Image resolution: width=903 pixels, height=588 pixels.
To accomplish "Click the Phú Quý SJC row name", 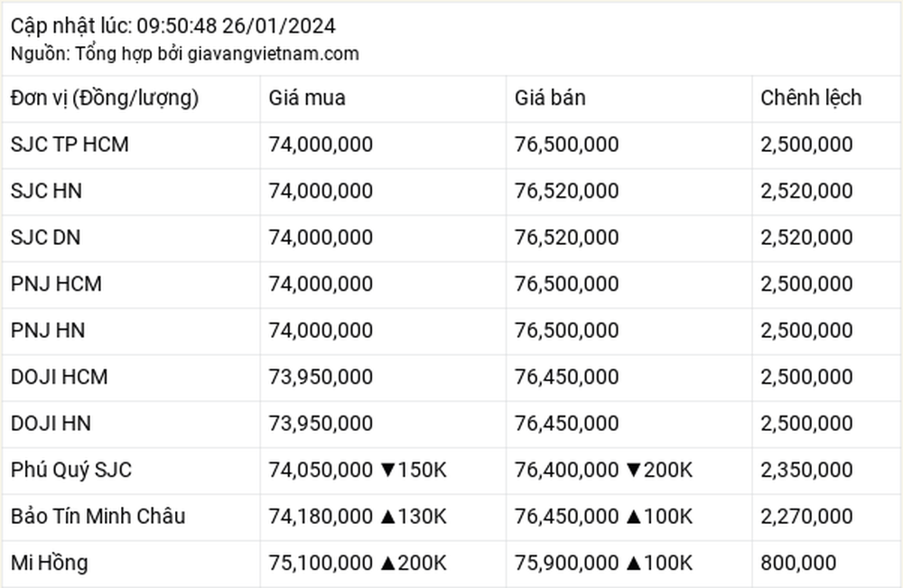I will pyautogui.click(x=71, y=471).
